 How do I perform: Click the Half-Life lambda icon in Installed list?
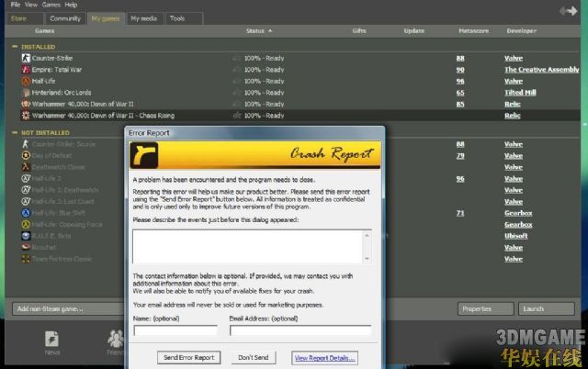click(26, 81)
